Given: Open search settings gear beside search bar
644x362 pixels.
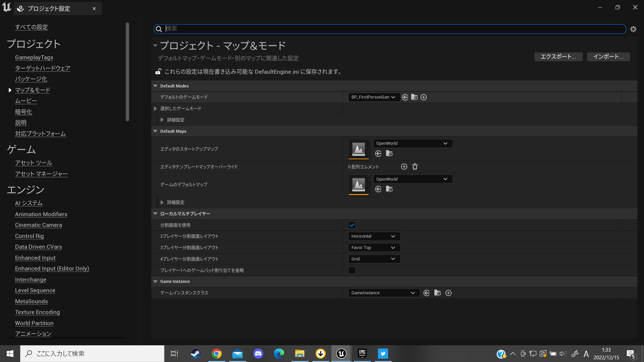Looking at the screenshot, I should [633, 29].
